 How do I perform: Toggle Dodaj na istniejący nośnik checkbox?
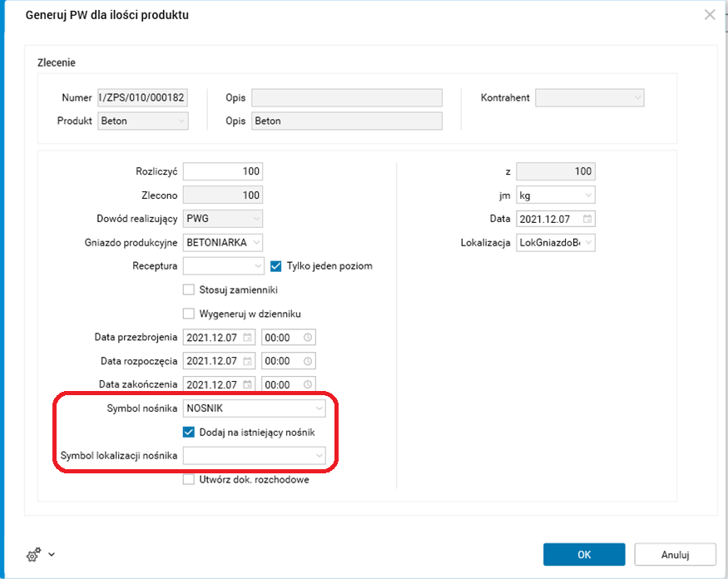click(x=189, y=432)
